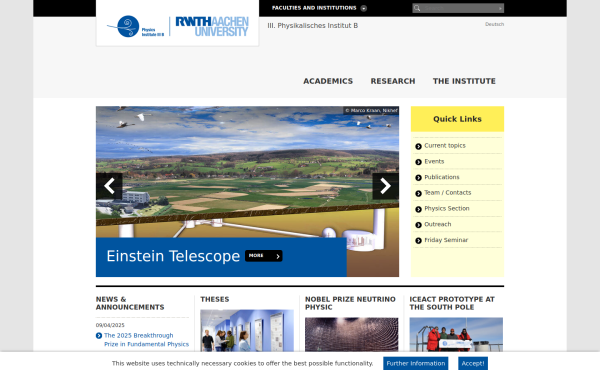The height and width of the screenshot is (375, 600).
Task: Open IceAct Prototype at South Pole heading
Action: [x=452, y=303]
